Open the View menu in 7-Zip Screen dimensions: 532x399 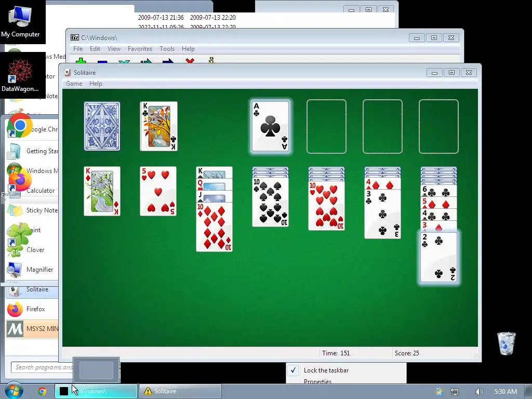pyautogui.click(x=114, y=49)
